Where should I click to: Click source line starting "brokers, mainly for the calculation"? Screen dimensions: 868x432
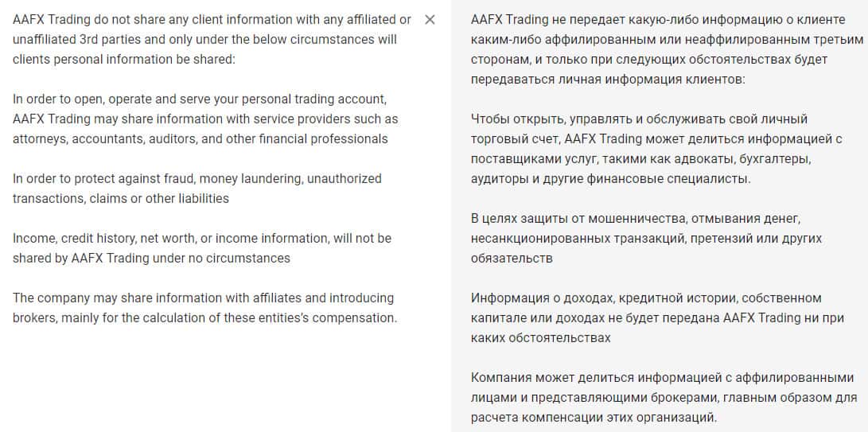[204, 317]
